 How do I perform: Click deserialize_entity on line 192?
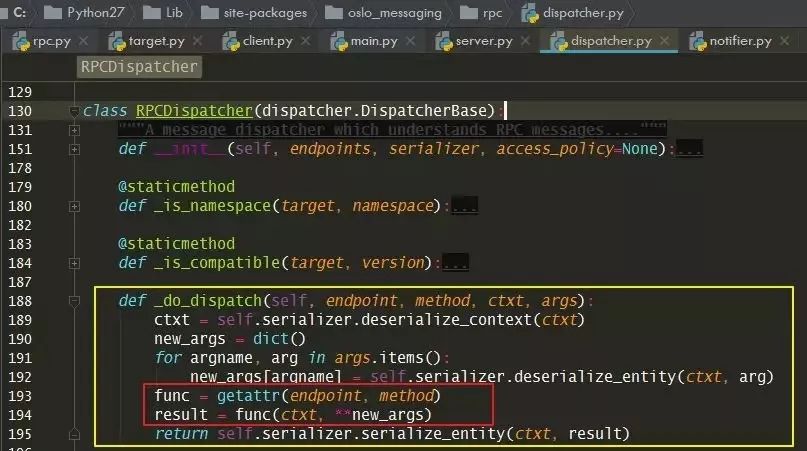click(x=594, y=377)
